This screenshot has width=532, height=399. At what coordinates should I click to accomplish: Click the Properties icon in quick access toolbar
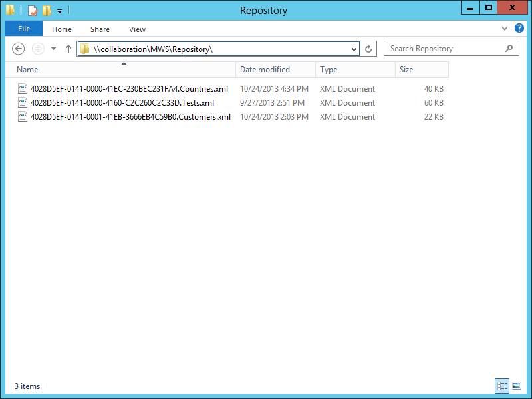pos(32,11)
